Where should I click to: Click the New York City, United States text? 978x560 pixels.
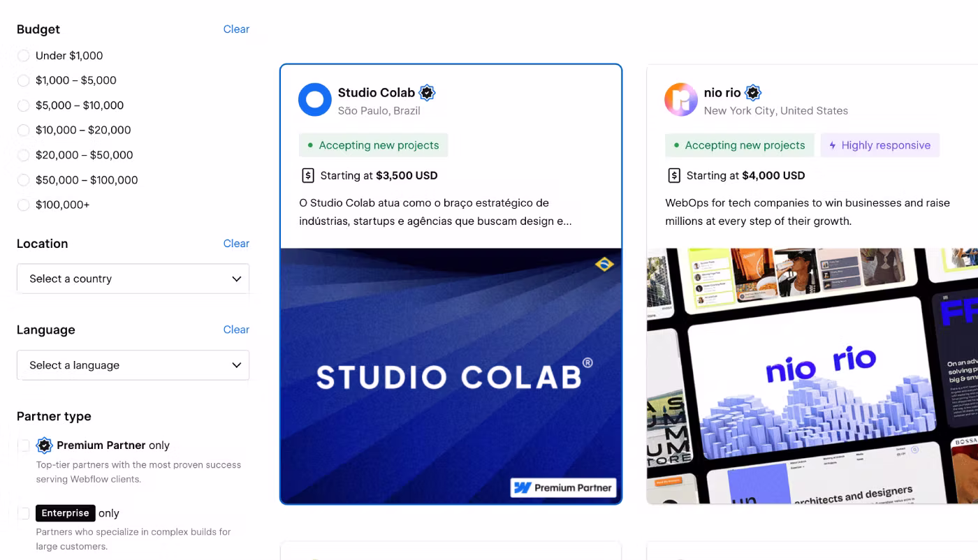point(776,111)
